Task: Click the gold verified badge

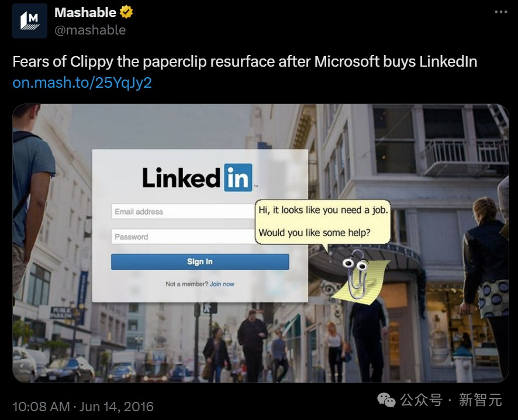Action: [x=126, y=12]
